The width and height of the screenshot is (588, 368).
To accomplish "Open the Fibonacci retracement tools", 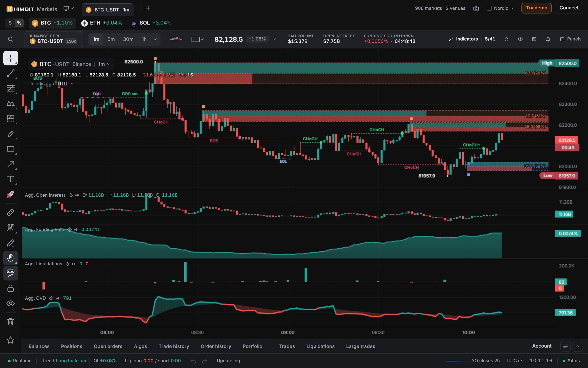I will (10, 88).
